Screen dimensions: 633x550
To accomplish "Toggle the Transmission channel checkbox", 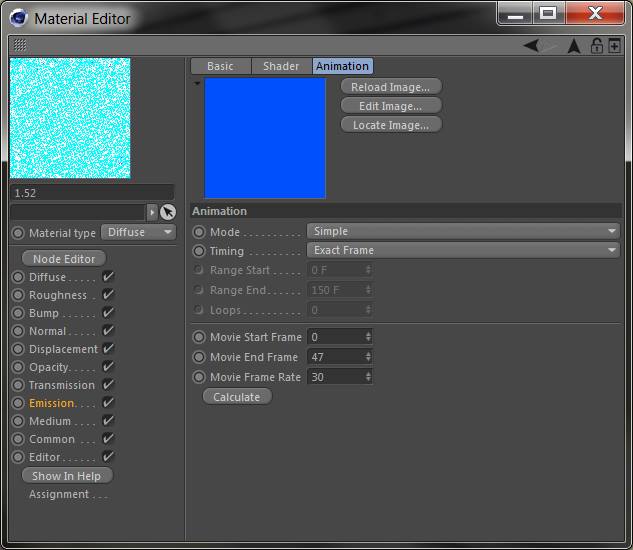I will (x=108, y=384).
